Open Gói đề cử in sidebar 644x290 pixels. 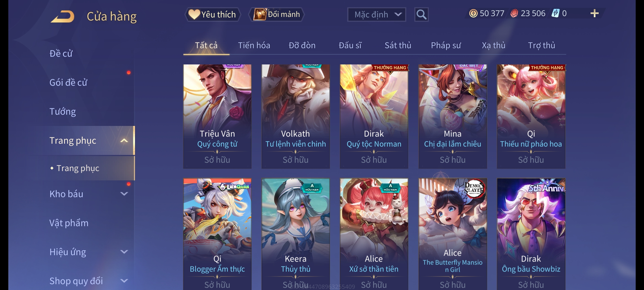68,82
